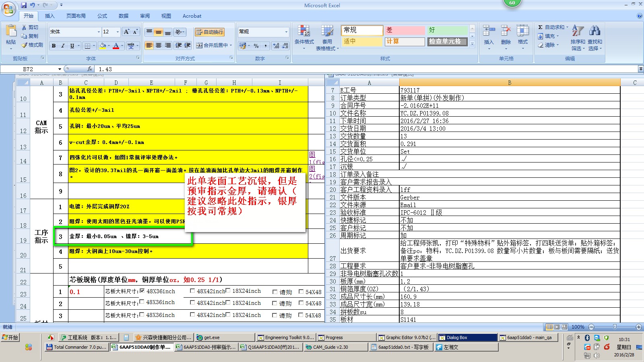The height and width of the screenshot is (362, 644).
Task: Activate the Format Painter (格式刷)
Action: click(32, 45)
